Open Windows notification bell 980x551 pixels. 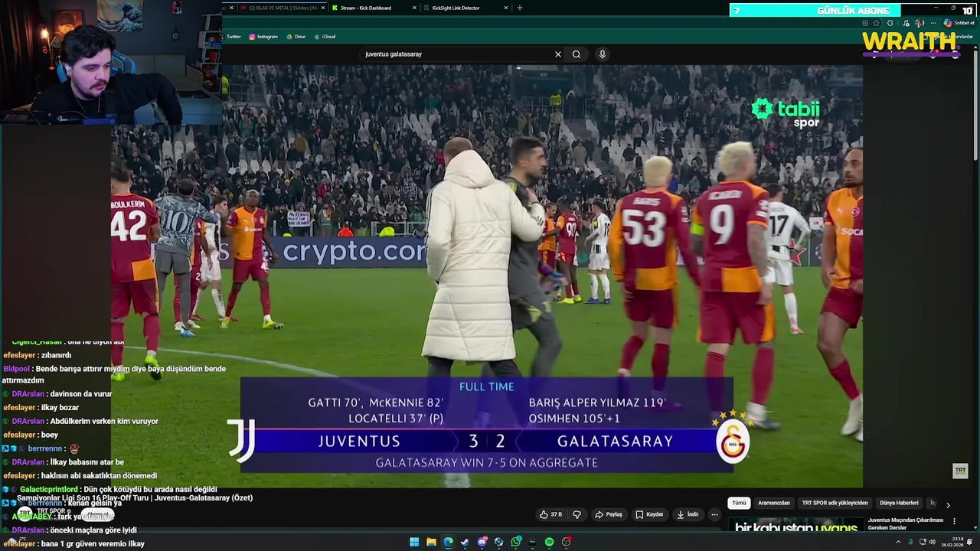[970, 542]
